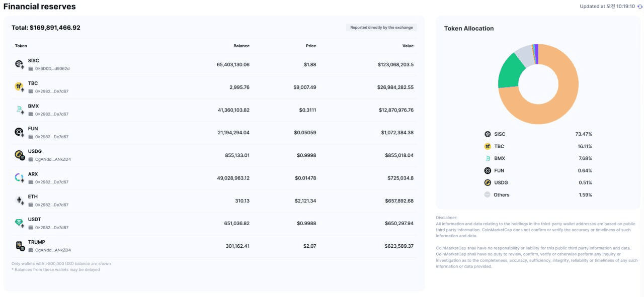Click the Value column header
Image resolution: width=644 pixels, height=297 pixels.
(408, 46)
